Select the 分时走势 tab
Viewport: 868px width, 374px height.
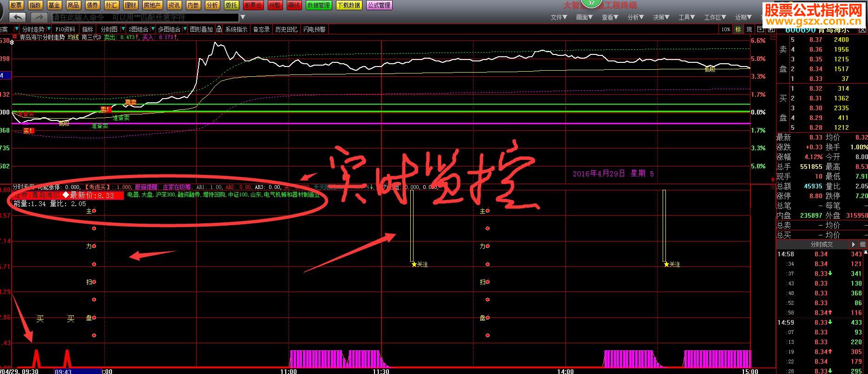point(33,29)
